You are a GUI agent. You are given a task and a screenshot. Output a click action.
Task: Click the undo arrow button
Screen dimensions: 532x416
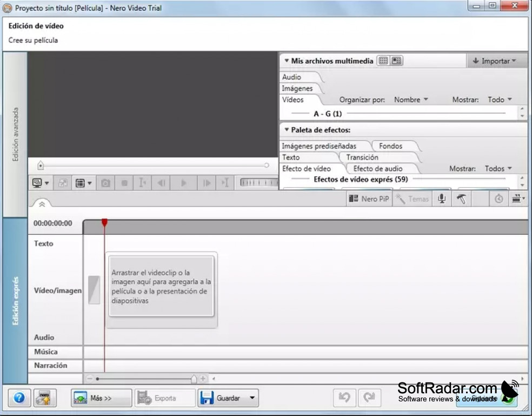point(344,398)
